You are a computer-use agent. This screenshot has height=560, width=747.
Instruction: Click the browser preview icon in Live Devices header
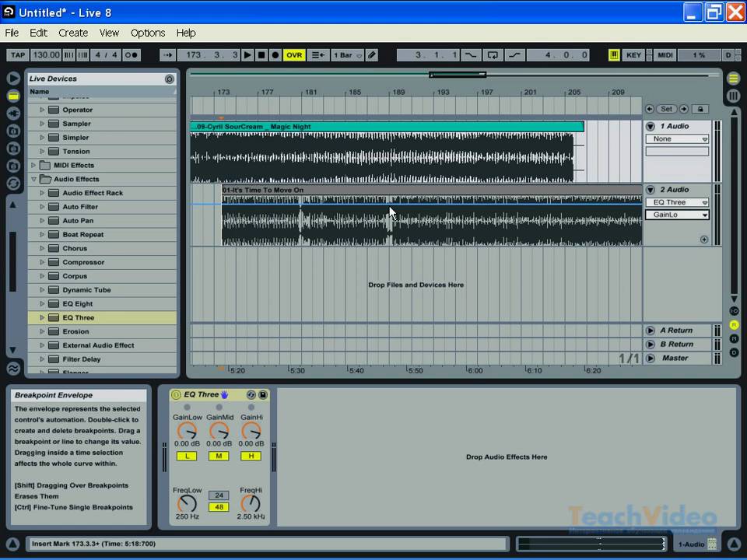point(169,79)
